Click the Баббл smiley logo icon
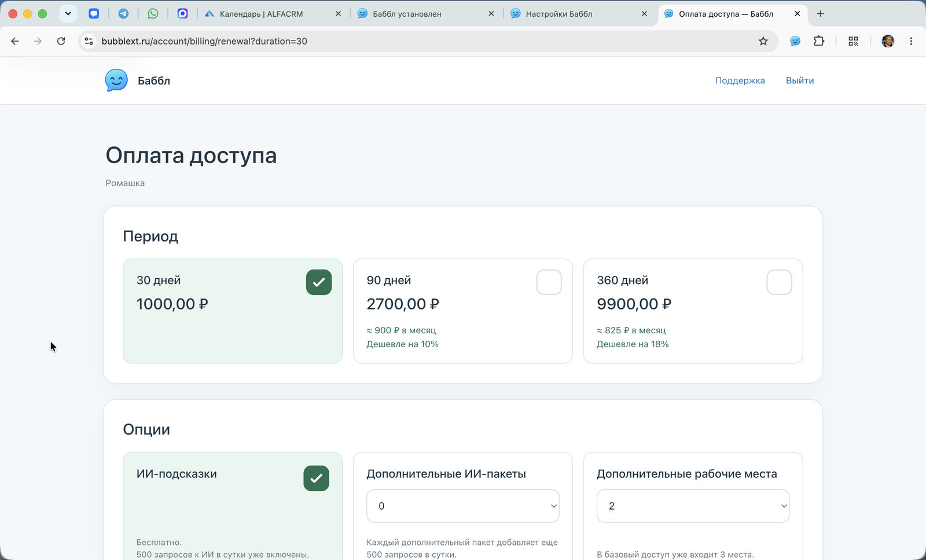The image size is (926, 560). click(x=116, y=80)
